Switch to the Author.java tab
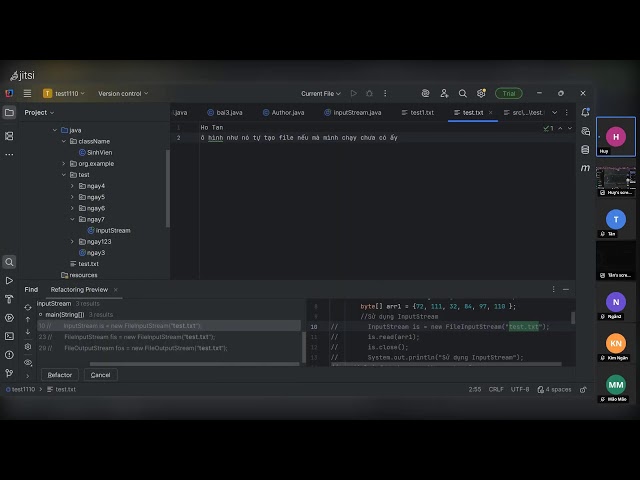The image size is (640, 480). click(284, 113)
